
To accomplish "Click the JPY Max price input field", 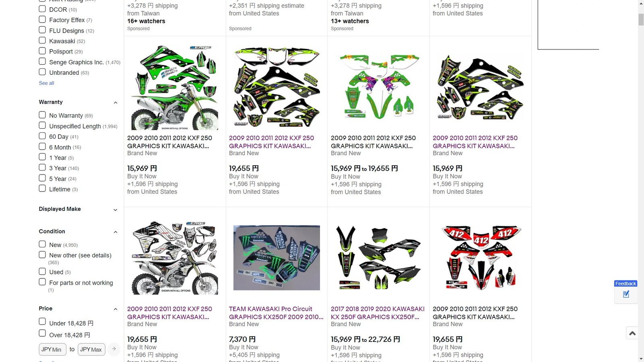I will pyautogui.click(x=91, y=349).
